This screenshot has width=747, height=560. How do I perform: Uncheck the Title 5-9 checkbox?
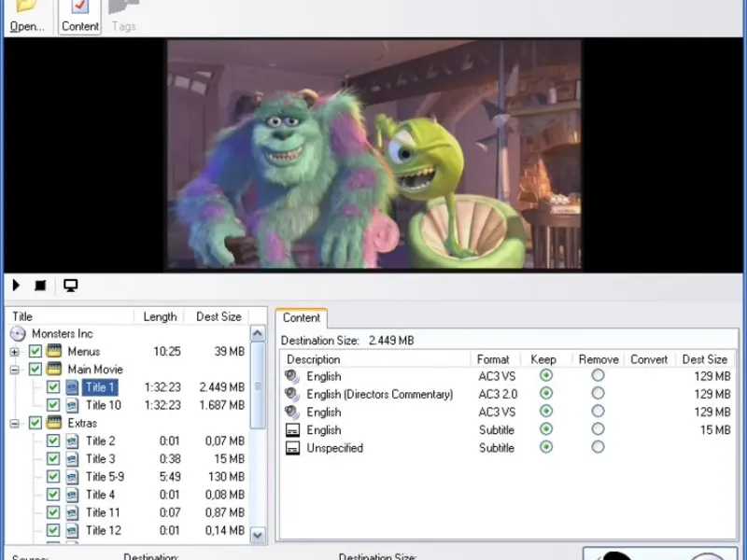(53, 476)
